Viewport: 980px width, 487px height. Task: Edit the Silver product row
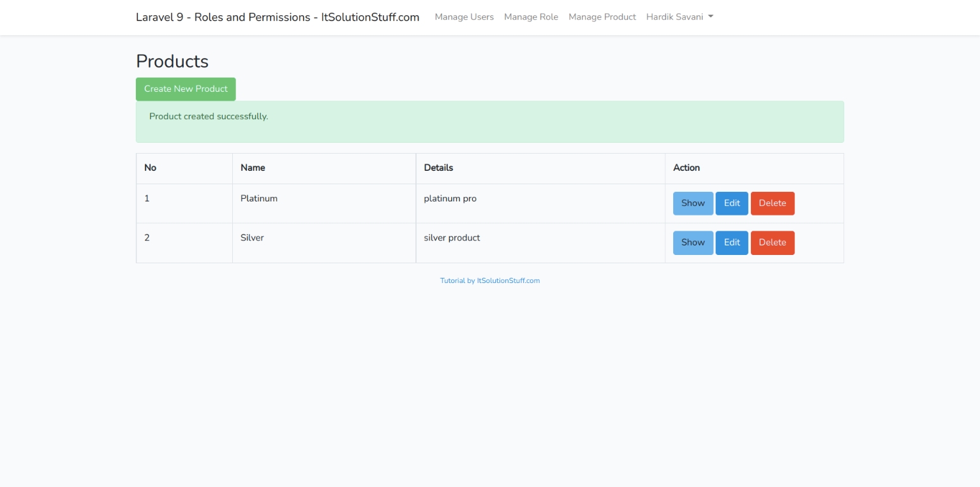[x=731, y=242]
